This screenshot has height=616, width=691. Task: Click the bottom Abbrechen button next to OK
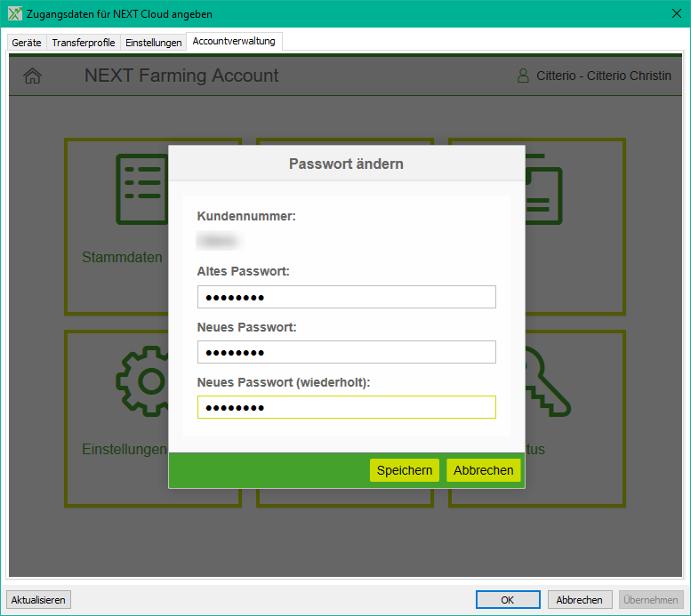point(580,600)
